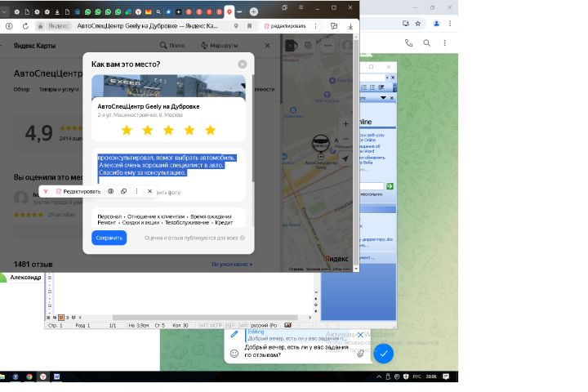Screen dimensions: 588x392
Task: Open the emoji picker in Telegram
Action: coord(234,354)
